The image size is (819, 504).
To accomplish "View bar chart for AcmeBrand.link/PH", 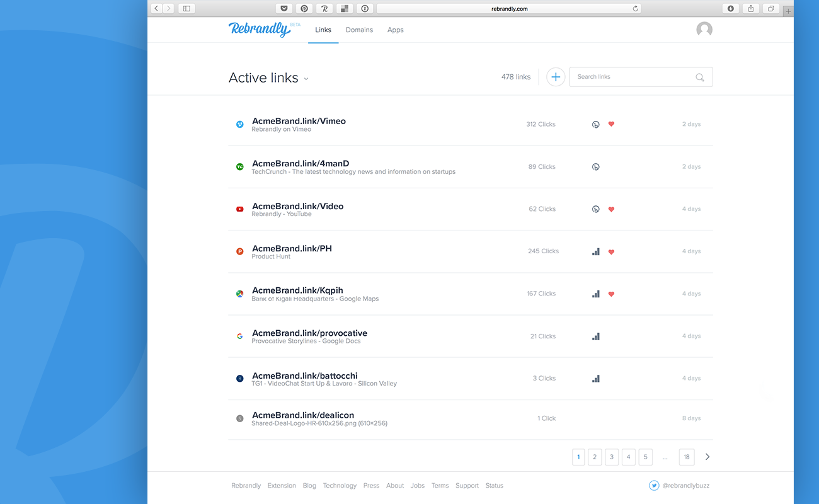I will 596,251.
